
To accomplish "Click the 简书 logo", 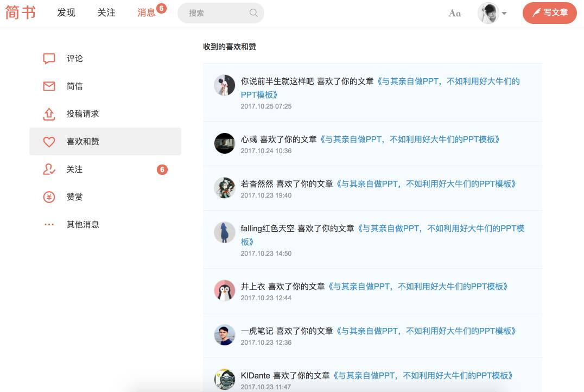I will pyautogui.click(x=21, y=12).
